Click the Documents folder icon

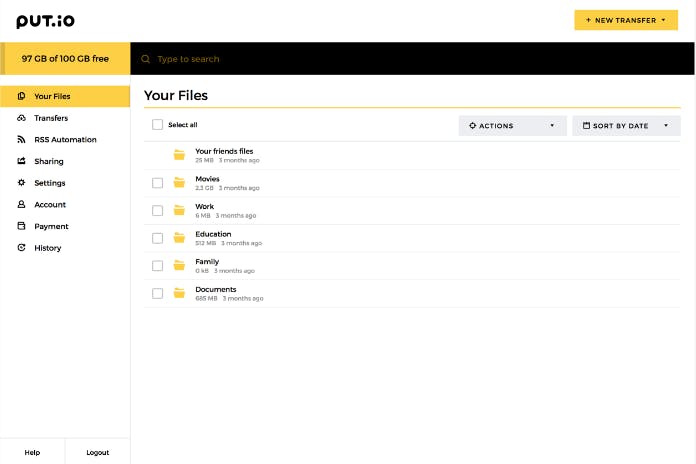[179, 293]
